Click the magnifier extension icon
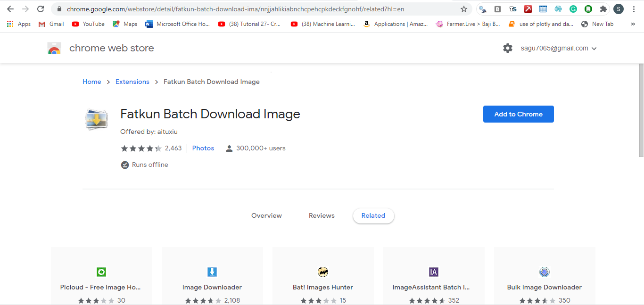Viewport: 644px width, 305px height. (x=482, y=9)
